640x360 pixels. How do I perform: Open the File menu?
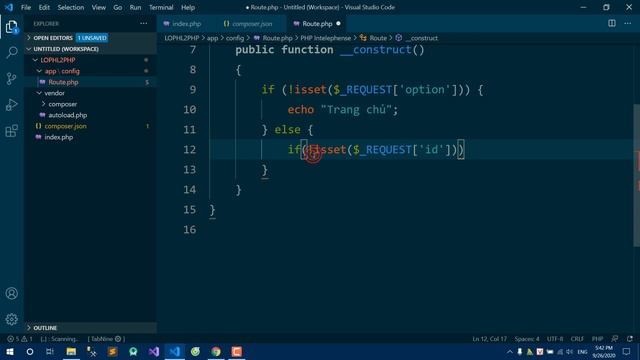(x=26, y=7)
